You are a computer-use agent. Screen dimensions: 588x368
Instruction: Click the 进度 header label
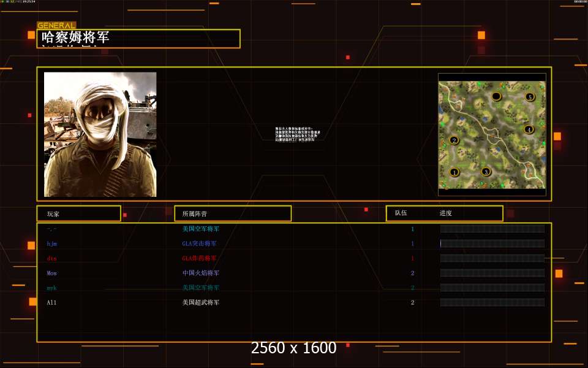445,213
